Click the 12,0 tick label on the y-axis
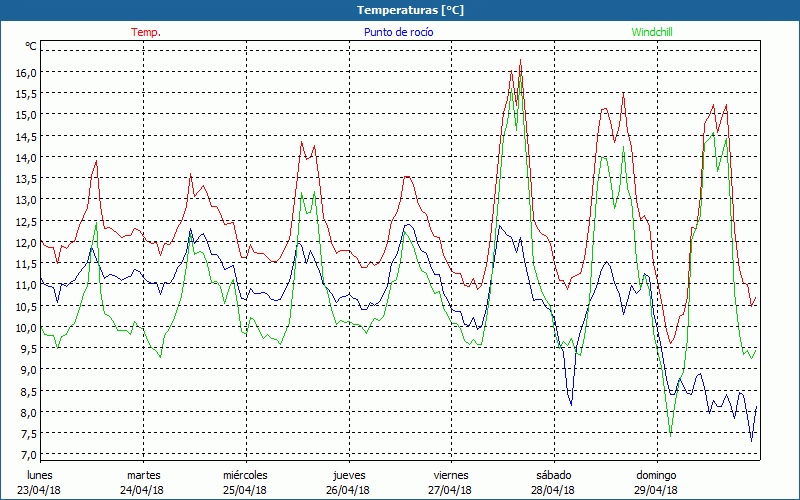 coord(25,242)
